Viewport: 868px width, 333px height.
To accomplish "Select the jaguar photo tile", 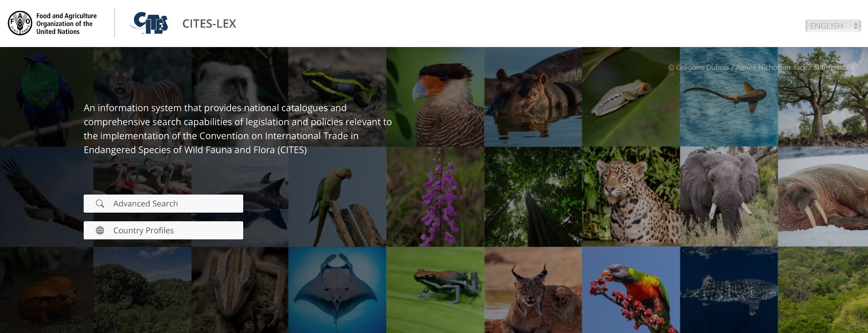I will [x=631, y=197].
